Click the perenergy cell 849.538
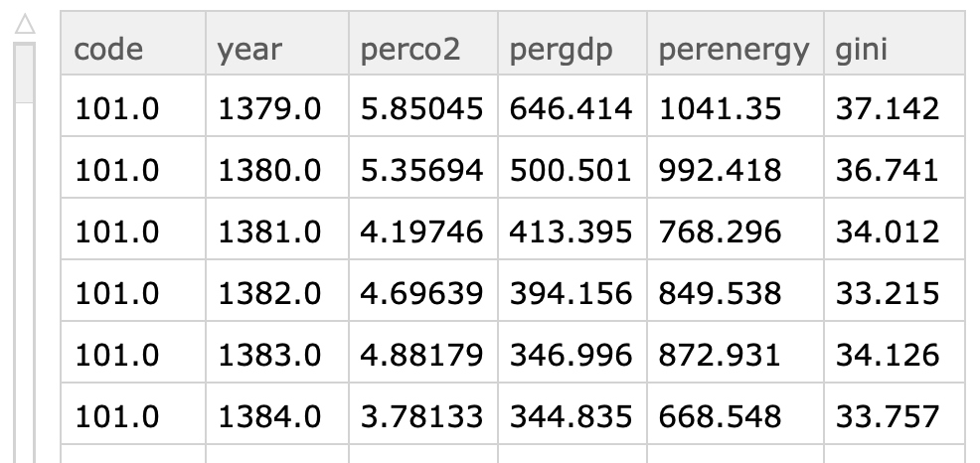Screen dimensions: 980x463 coord(735,290)
